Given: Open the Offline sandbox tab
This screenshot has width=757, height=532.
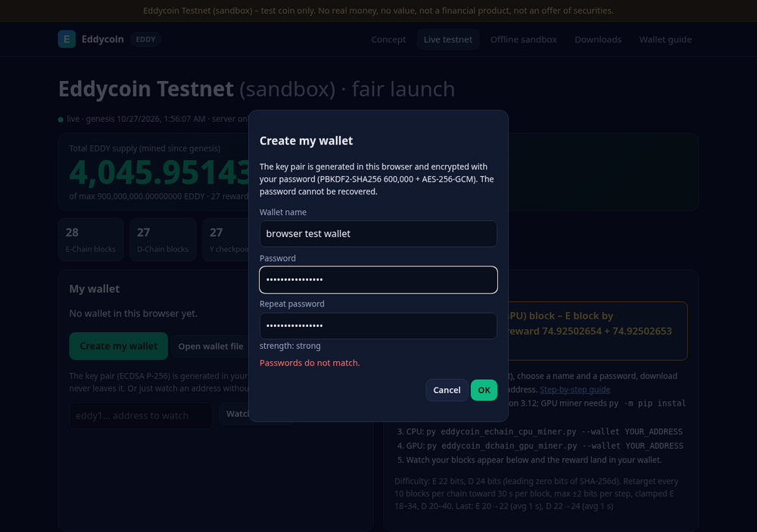Looking at the screenshot, I should point(523,39).
